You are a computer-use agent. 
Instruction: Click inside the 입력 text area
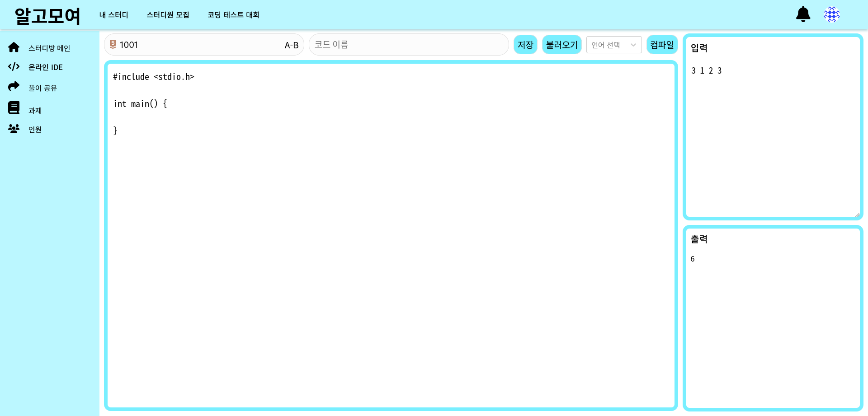point(773,136)
